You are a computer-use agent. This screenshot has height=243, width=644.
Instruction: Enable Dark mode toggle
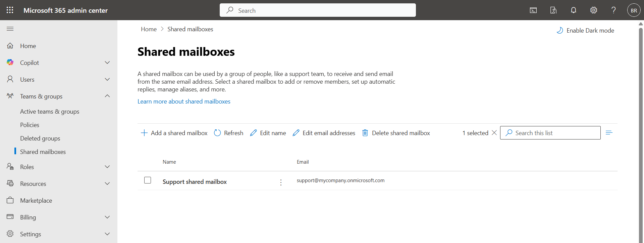coord(585,31)
